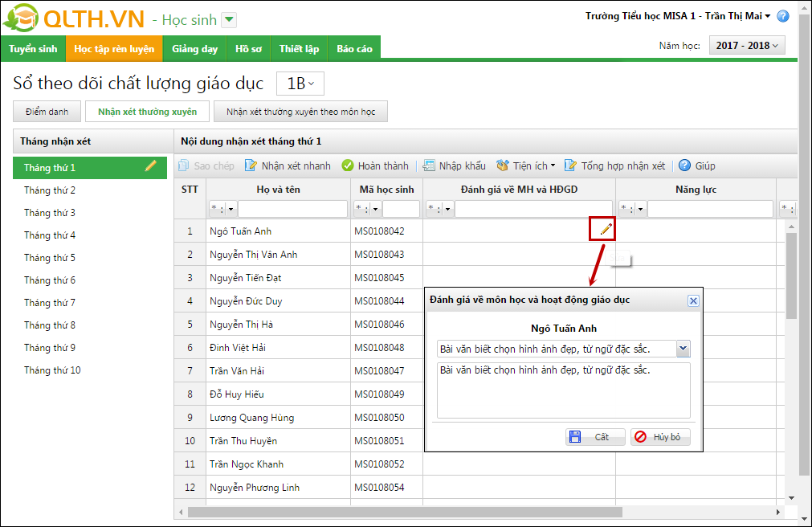812x527 pixels.
Task: Click the Giúp help icon in toolbar
Action: pyautogui.click(x=684, y=165)
